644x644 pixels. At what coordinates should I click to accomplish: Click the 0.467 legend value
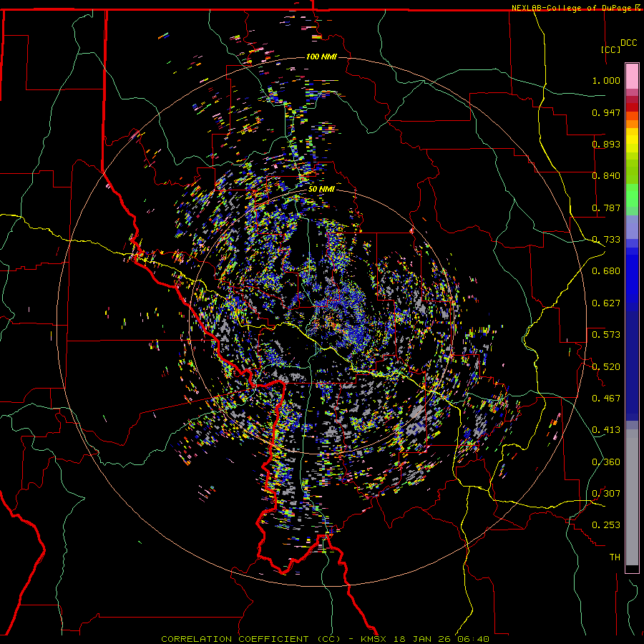(x=606, y=399)
